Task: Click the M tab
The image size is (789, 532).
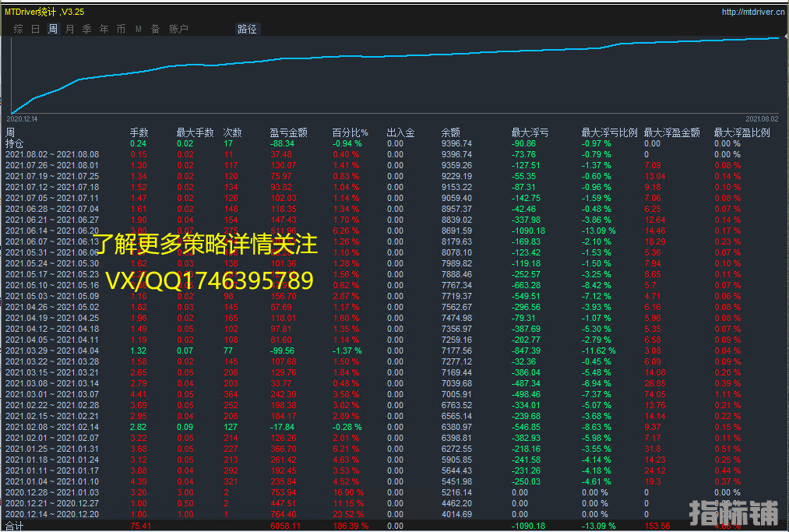Action: point(139,29)
